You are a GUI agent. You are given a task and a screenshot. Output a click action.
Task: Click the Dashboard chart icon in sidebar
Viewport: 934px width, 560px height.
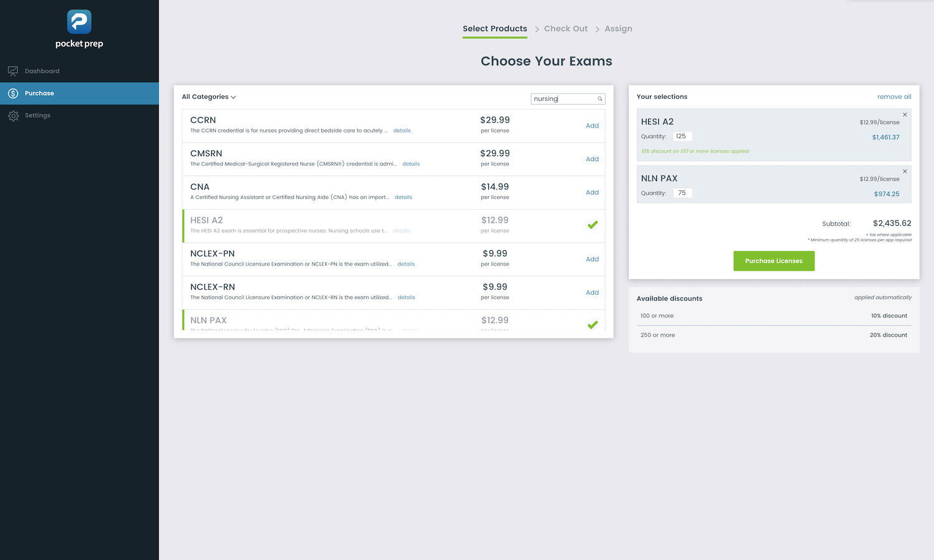pyautogui.click(x=13, y=71)
